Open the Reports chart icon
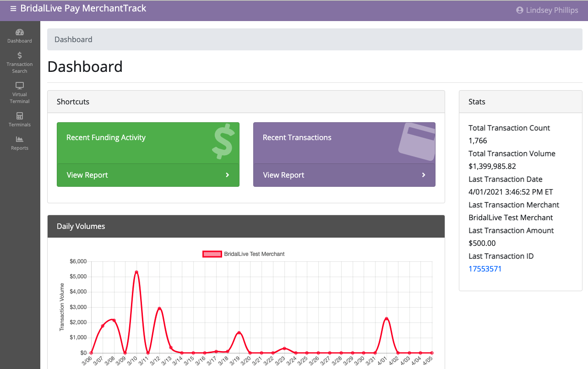Image resolution: width=588 pixels, height=369 pixels. point(19,139)
